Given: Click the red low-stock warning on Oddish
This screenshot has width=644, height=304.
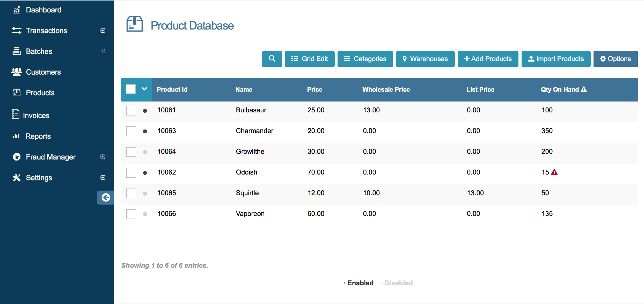Looking at the screenshot, I should tap(554, 172).
